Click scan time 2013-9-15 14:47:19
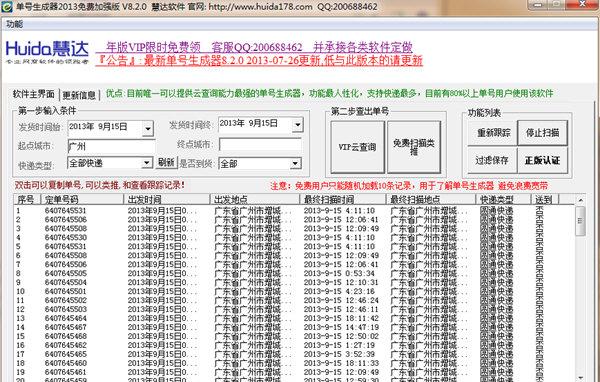Image resolution: width=600 pixels, height=382 pixels. click(341, 327)
